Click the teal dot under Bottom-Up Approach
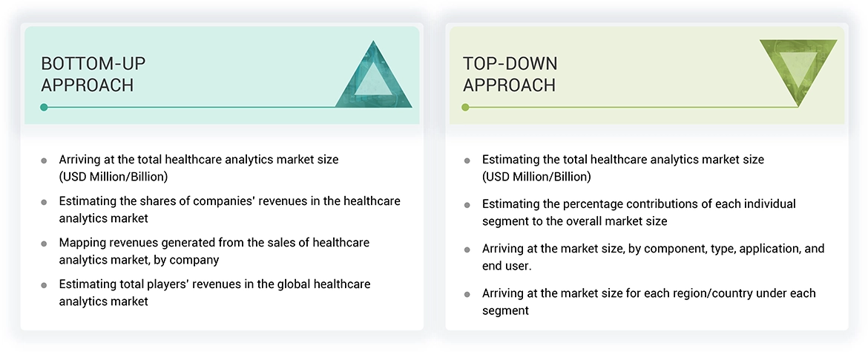The image size is (868, 352). coord(44,107)
